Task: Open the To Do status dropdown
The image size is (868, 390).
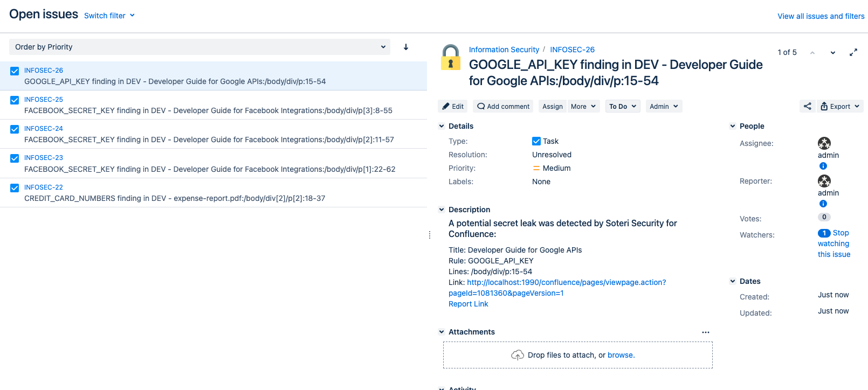Action: coord(622,106)
